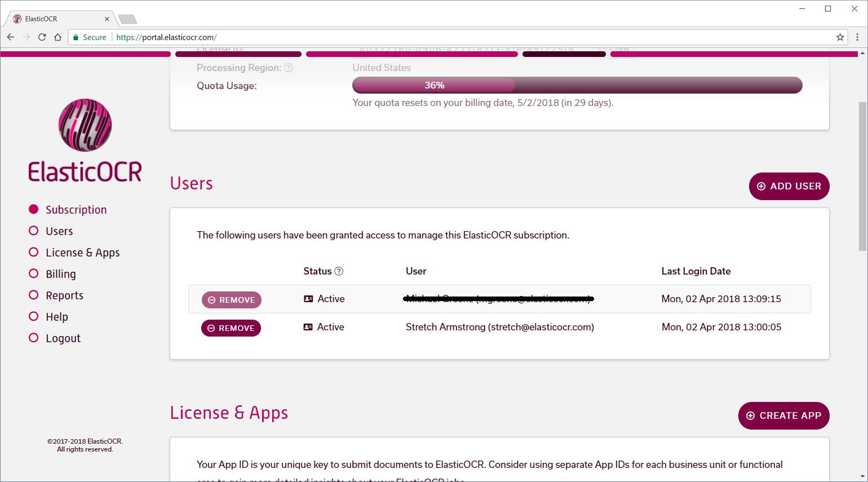The height and width of the screenshot is (482, 868).
Task: Click the scrollbar down arrow
Action: pos(862,477)
